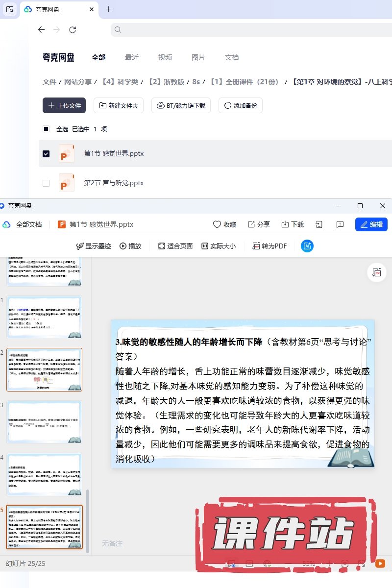Click the Convert to PDF toolbar button
Viewport: 392px width, 588px height.
[x=269, y=246]
